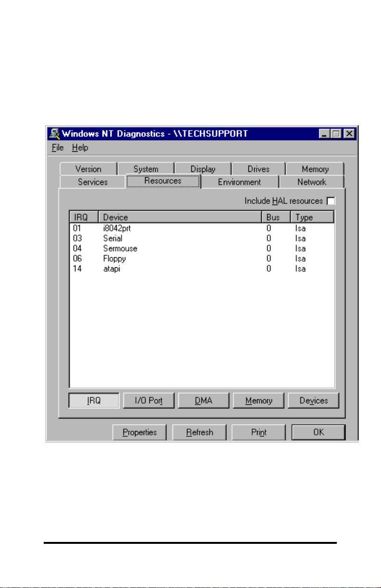Sort by the Device column header
Viewport: 381px width, 588px height.
click(x=180, y=217)
